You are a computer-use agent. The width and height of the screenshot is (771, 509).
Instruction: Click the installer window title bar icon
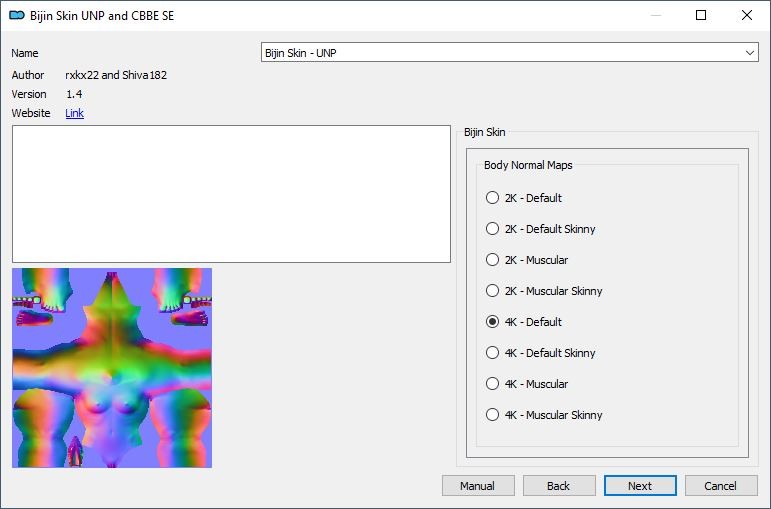point(17,15)
